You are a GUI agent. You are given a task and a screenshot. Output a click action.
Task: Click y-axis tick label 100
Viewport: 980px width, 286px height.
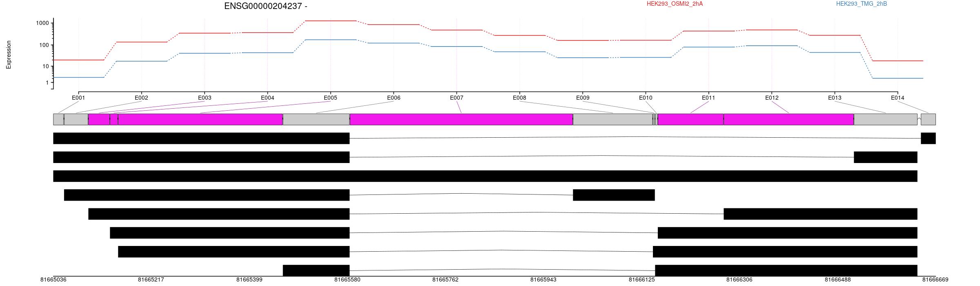(44, 45)
